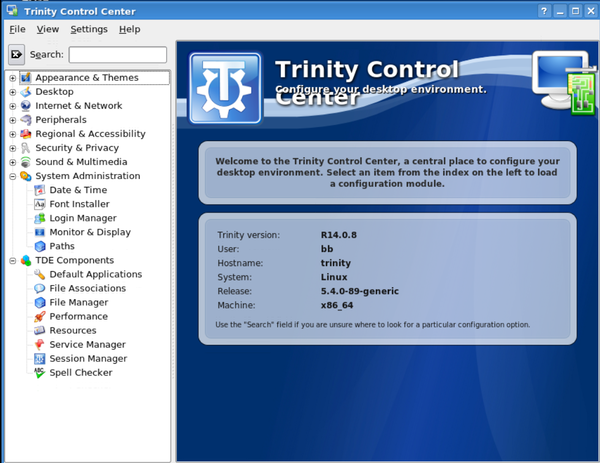The image size is (600, 463).
Task: Click the clear search icon button
Action: click(16, 54)
